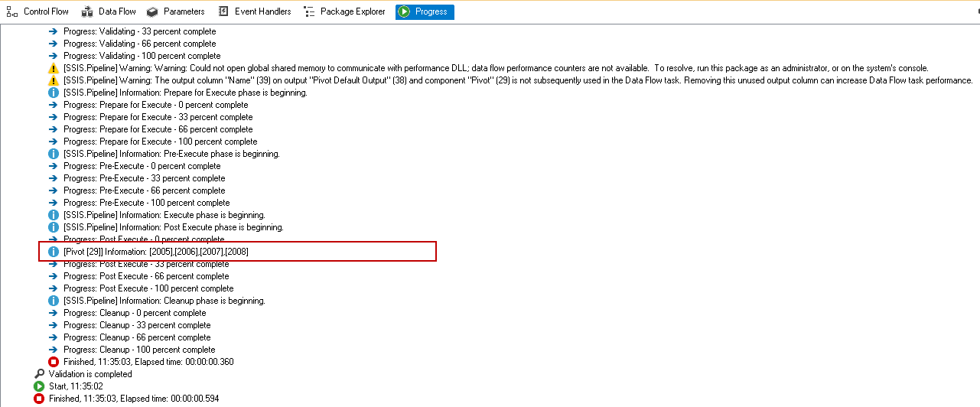Viewport: 980px width, 407px height.
Task: Click info icon beside Execute phase is beginning
Action: coord(54,215)
